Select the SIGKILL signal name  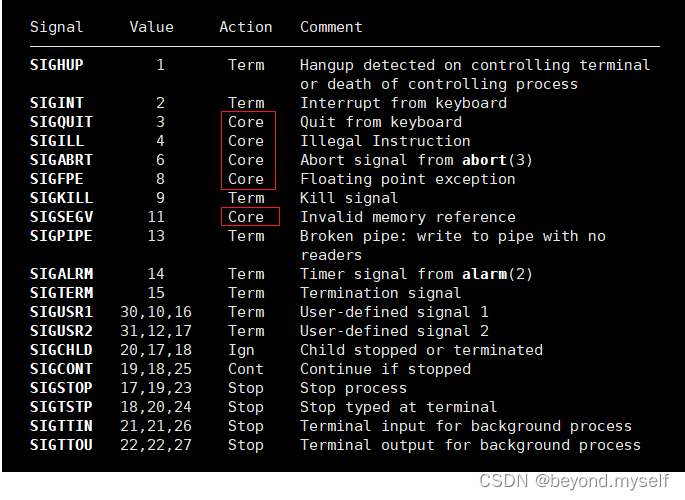(x=61, y=198)
